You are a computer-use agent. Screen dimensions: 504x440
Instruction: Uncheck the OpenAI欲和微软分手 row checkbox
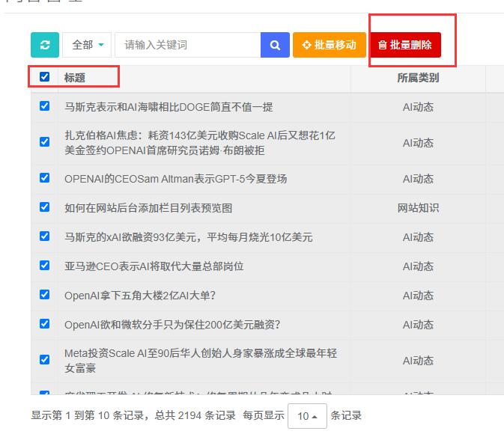(x=45, y=324)
